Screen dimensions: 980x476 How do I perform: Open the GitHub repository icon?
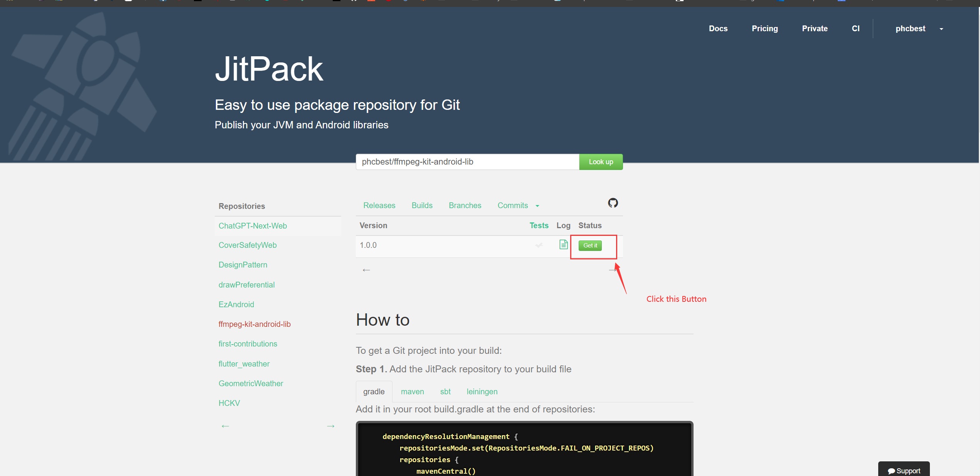613,203
